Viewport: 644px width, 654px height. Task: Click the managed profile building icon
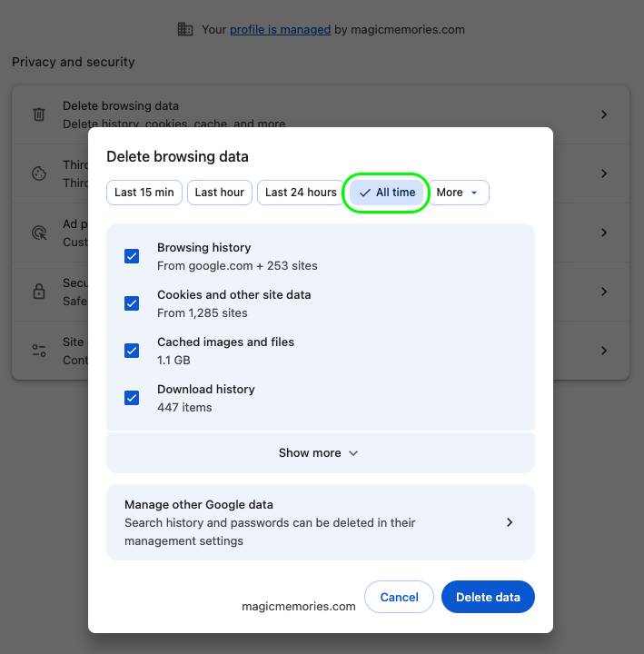(x=185, y=29)
